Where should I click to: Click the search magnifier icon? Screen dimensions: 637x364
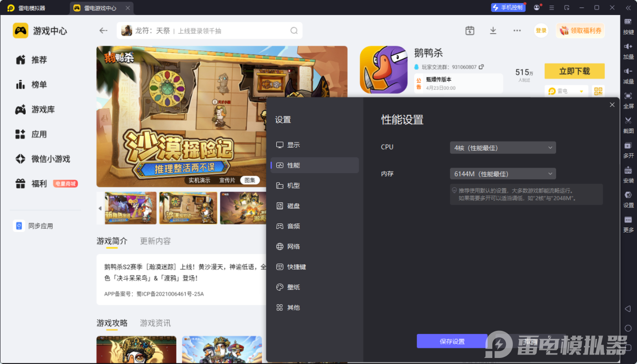pos(294,31)
